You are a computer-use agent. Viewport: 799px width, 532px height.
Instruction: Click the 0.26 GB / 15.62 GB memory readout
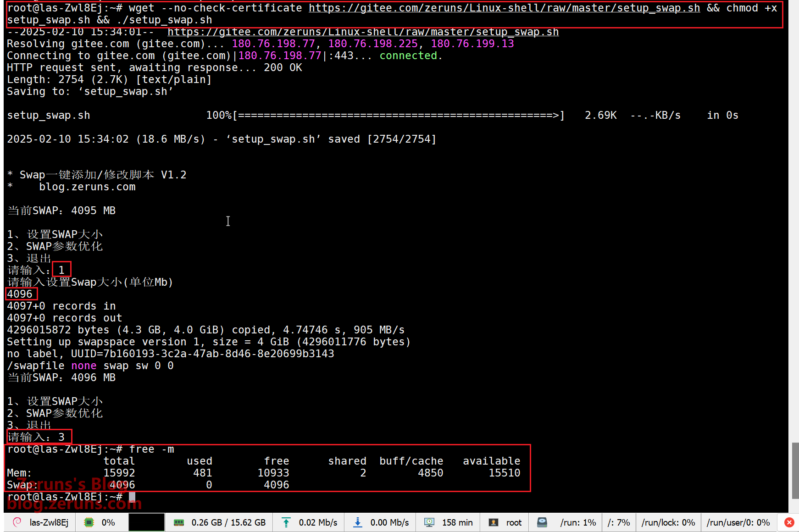(228, 522)
